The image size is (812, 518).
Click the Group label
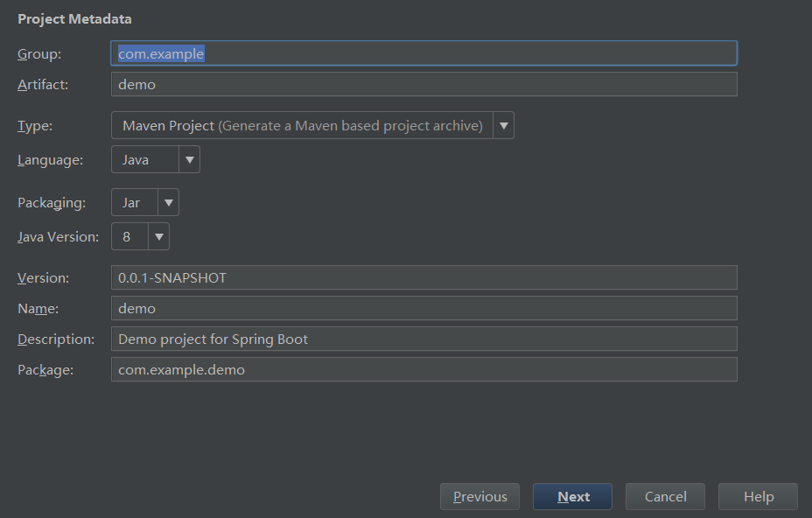(39, 54)
